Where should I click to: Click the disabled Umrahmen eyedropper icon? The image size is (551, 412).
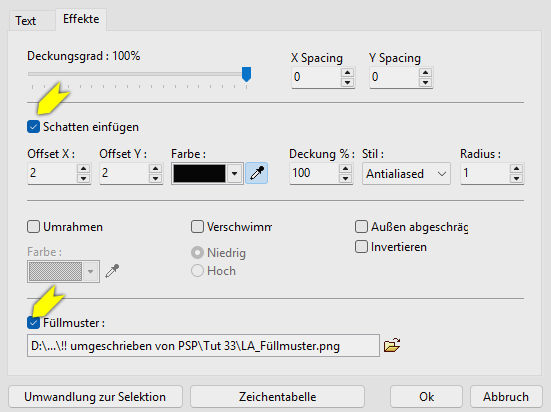coord(112,271)
